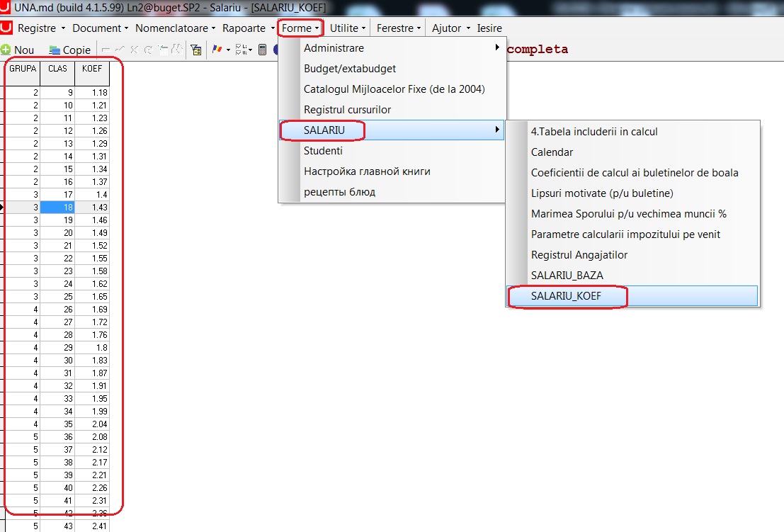Choose Calendar from the SALARIU submenu

[x=632, y=152]
